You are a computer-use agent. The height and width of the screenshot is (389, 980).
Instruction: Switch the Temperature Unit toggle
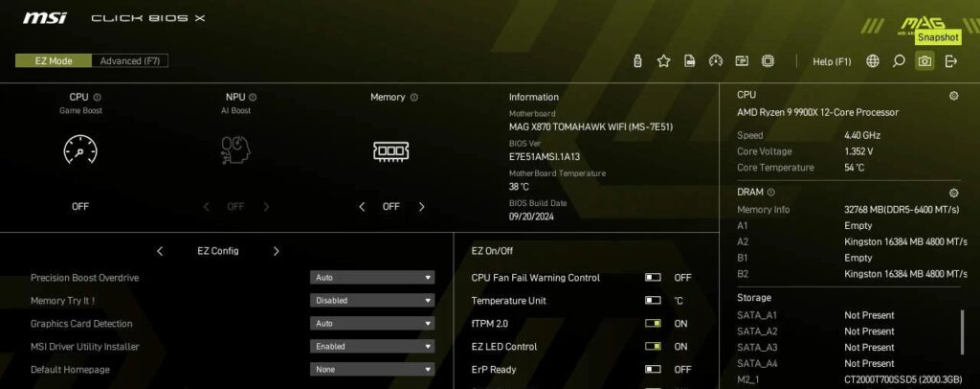click(x=653, y=301)
